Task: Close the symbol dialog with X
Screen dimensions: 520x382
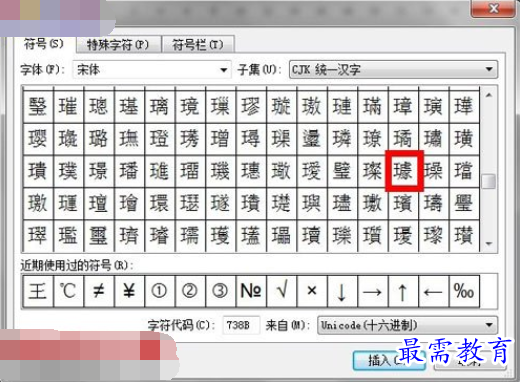Action: click(x=493, y=8)
